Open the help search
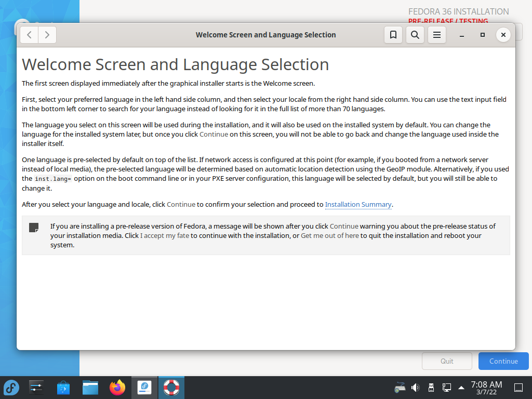The image size is (532, 399). point(415,35)
